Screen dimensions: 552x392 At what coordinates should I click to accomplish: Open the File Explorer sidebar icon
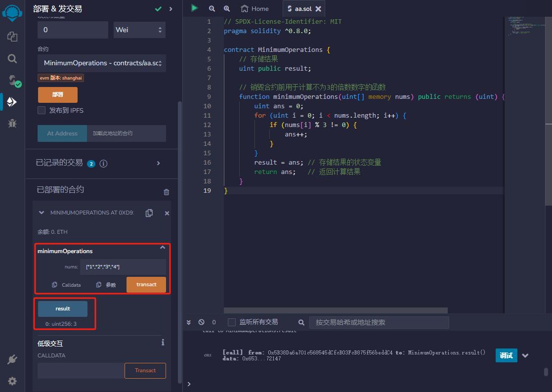(x=12, y=37)
